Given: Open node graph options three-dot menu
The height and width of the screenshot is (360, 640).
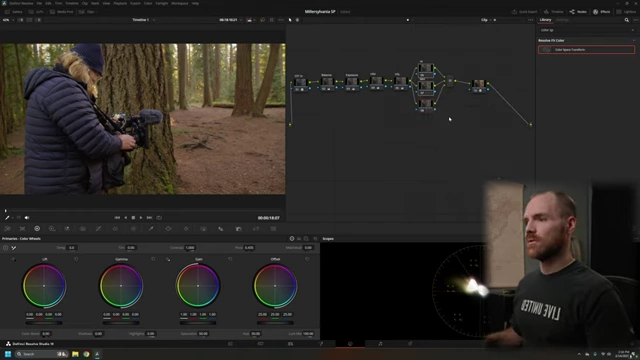Looking at the screenshot, I should 530,20.
